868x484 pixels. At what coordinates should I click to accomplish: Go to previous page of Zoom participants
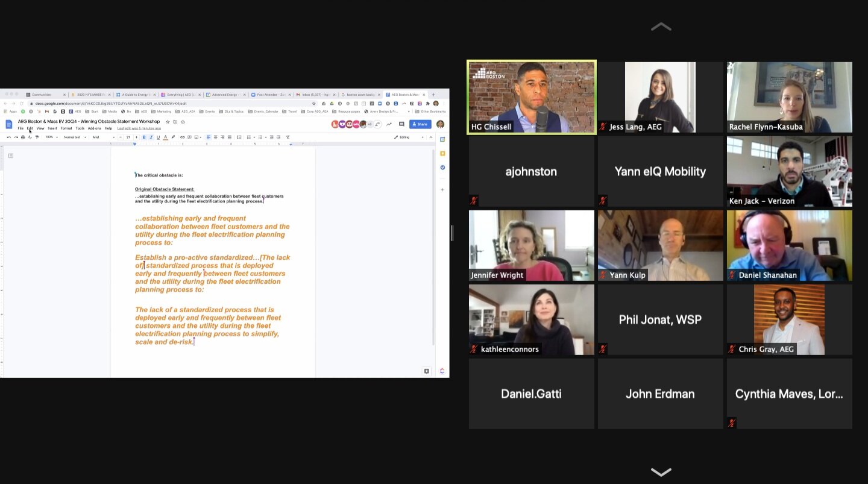(661, 27)
